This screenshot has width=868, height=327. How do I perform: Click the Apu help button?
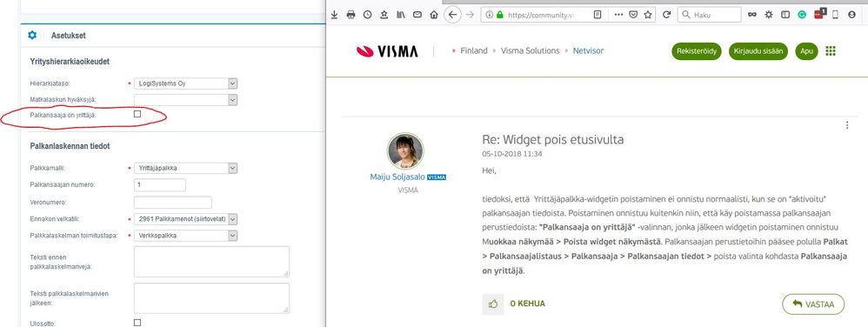pyautogui.click(x=806, y=51)
